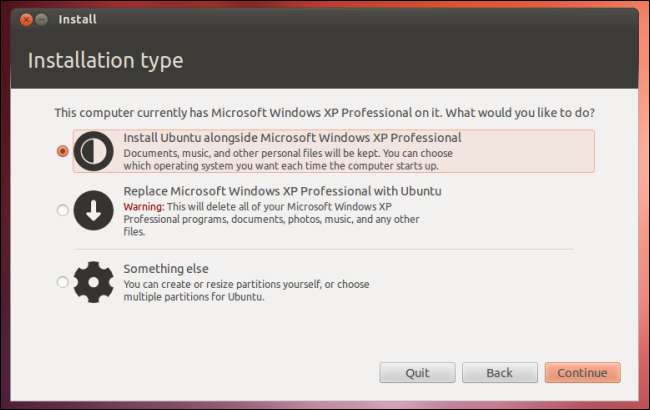Select the Replace Windows XP with Ubuntu radio button
This screenshot has width=650, height=410.
tap(63, 210)
